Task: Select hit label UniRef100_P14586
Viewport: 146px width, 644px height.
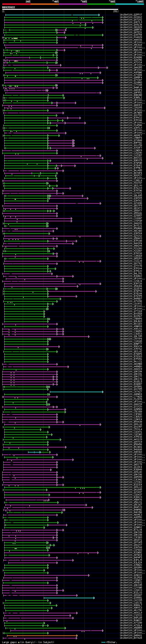Action: pos(131,125)
